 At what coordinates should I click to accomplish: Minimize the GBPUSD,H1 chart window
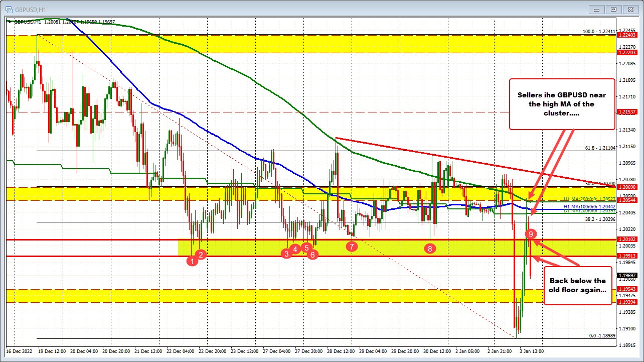pyautogui.click(x=597, y=9)
